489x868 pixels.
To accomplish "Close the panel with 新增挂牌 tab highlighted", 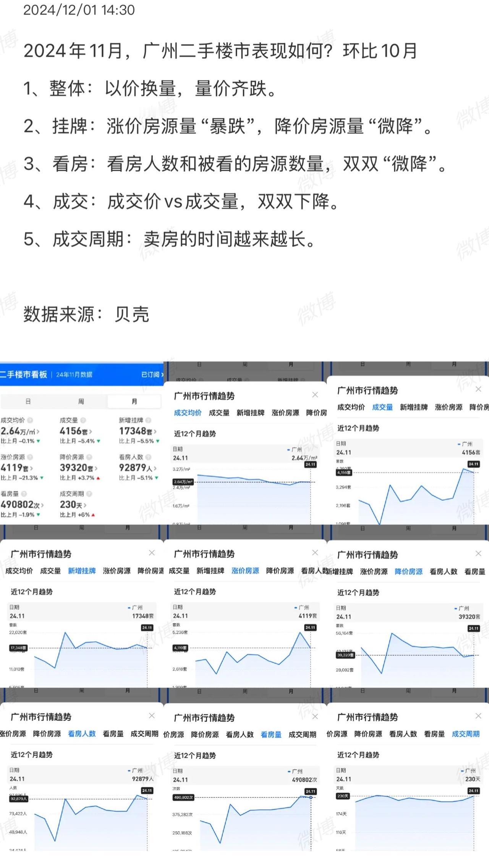I will pyautogui.click(x=152, y=553).
